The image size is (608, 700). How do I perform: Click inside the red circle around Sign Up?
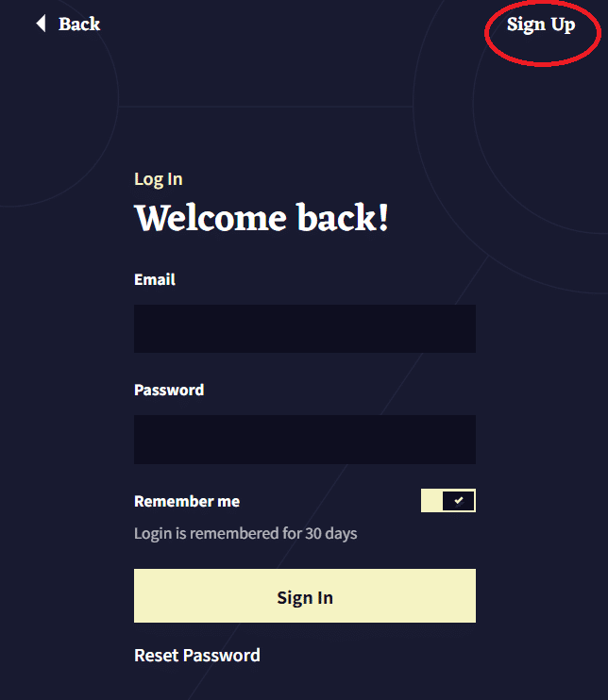click(x=543, y=33)
